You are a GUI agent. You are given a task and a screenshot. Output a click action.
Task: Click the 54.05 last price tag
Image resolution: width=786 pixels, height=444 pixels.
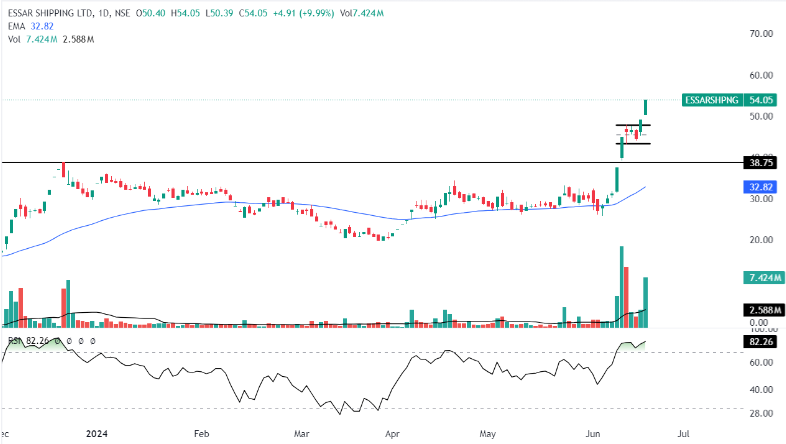click(761, 100)
